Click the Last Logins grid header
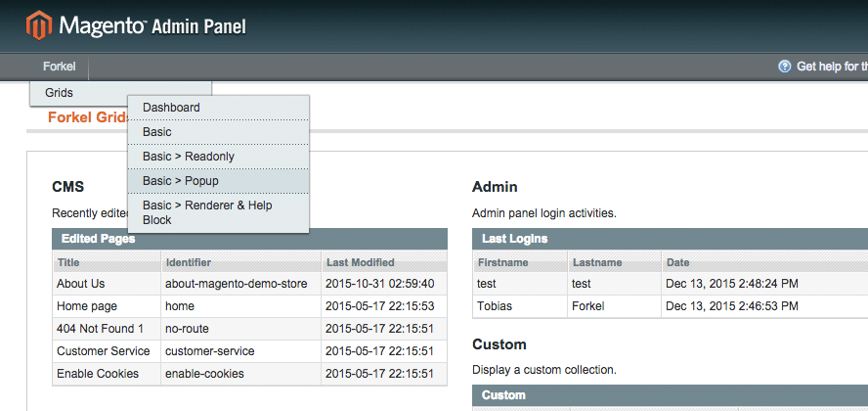Viewport: 868px width, 411px height. tap(670, 239)
